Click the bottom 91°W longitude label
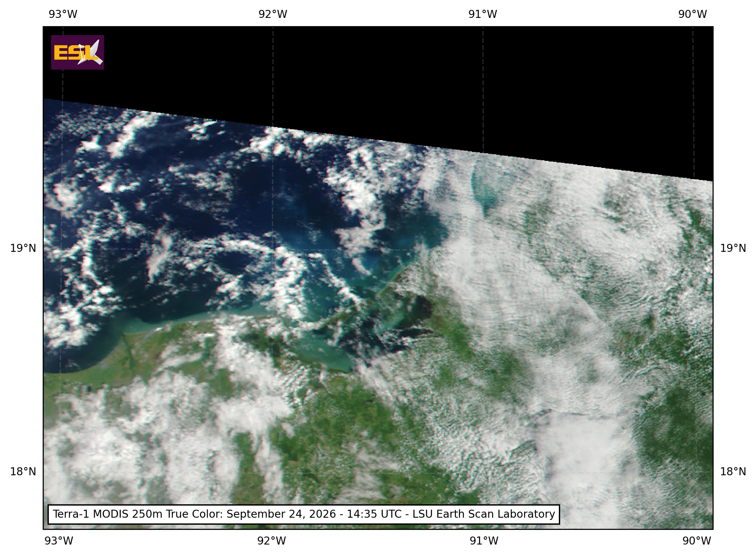This screenshot has width=756, height=556. pyautogui.click(x=484, y=541)
